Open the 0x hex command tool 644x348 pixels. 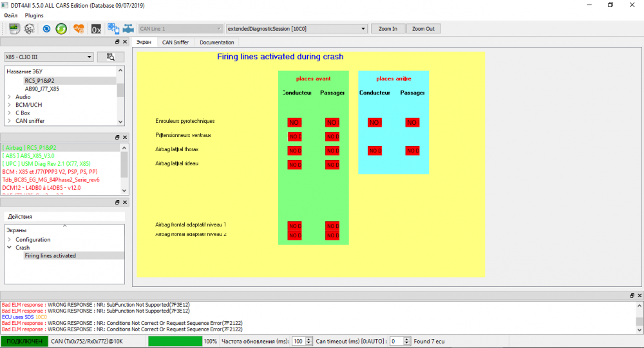[96, 29]
